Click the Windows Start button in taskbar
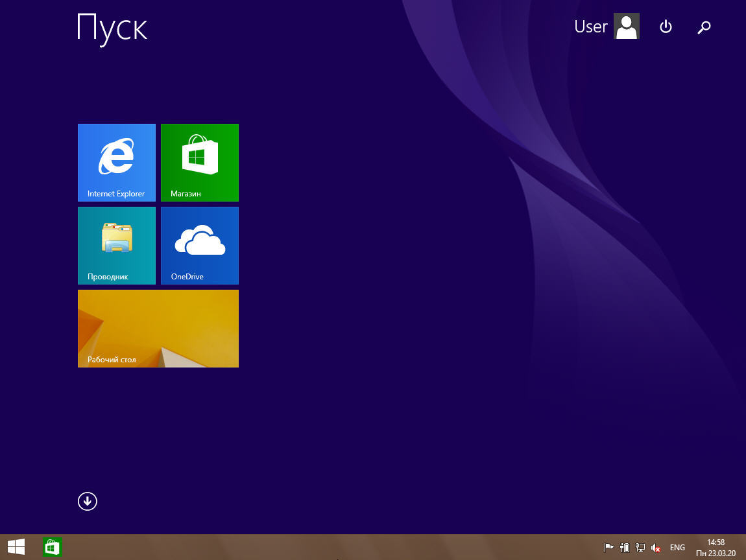746x560 pixels. [16, 548]
